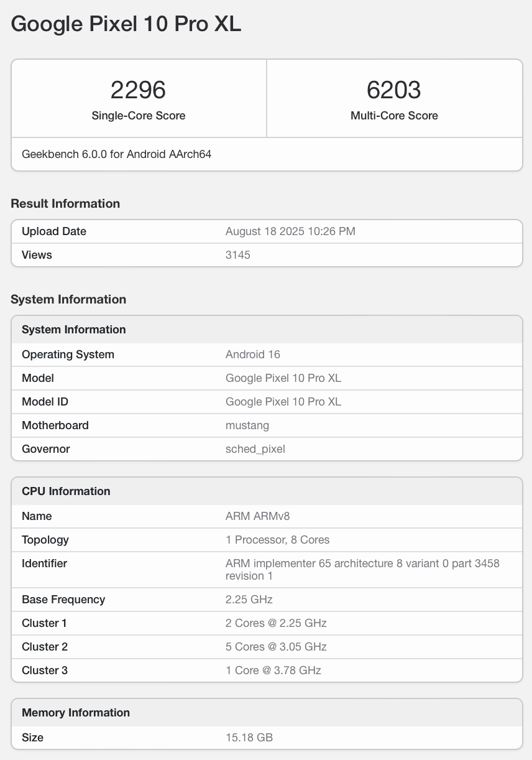Click the sched_pixel governor value
Screen dimensions: 532x760
pos(255,449)
